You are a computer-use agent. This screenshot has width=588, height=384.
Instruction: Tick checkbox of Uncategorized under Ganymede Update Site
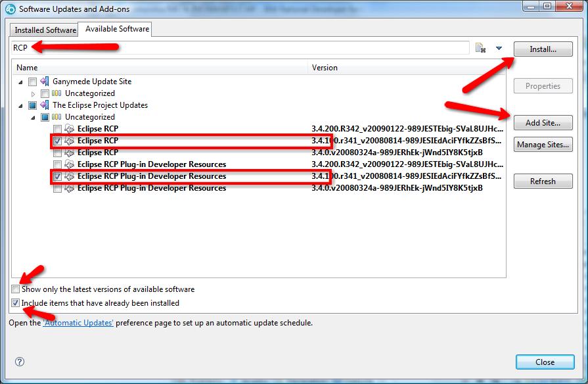click(x=45, y=93)
